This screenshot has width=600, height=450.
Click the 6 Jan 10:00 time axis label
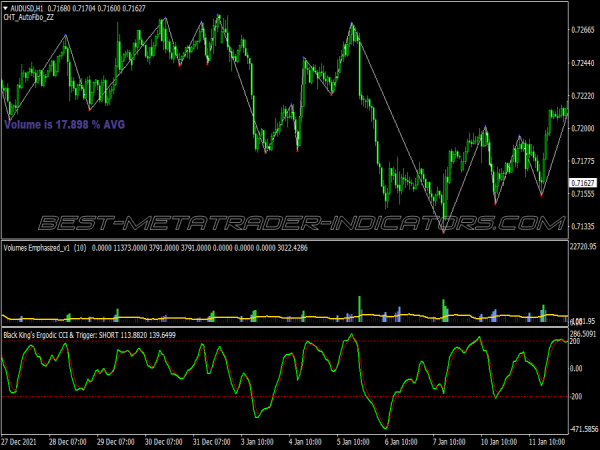(401, 442)
